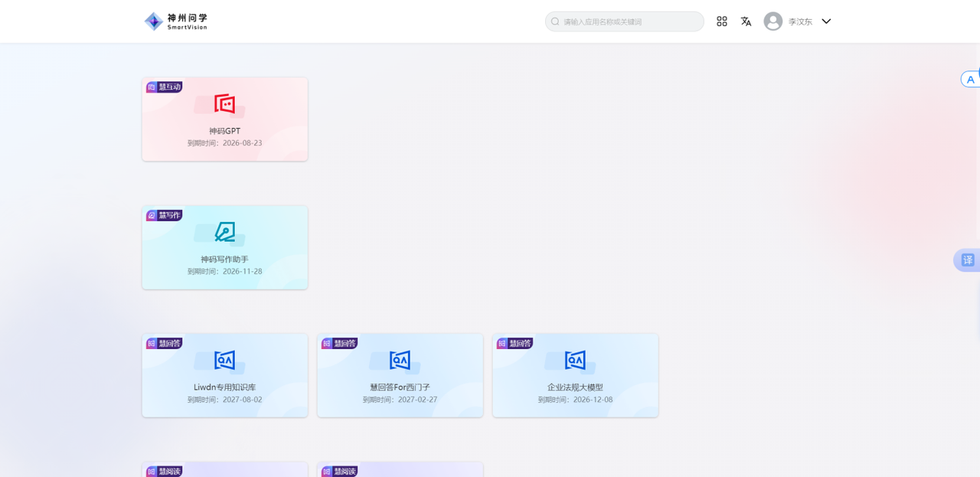Click the 神州问学 SmartVision logo
This screenshot has width=980, height=477.
(x=176, y=21)
